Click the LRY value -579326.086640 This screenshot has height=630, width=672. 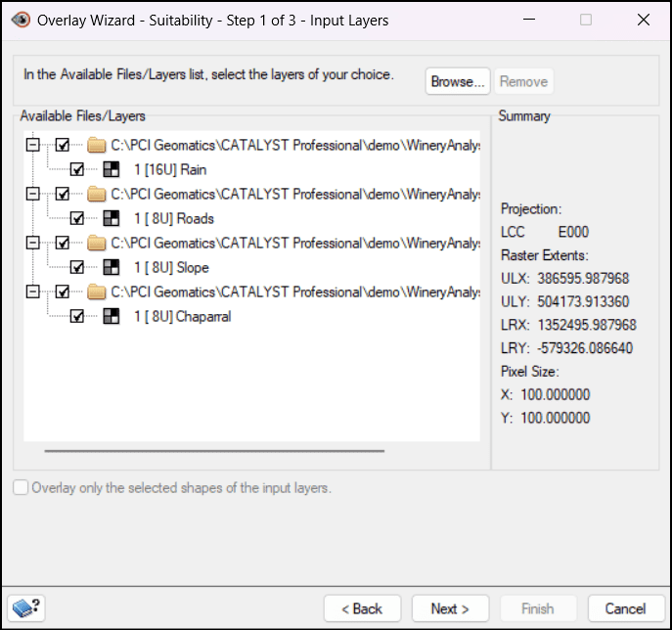tap(585, 347)
